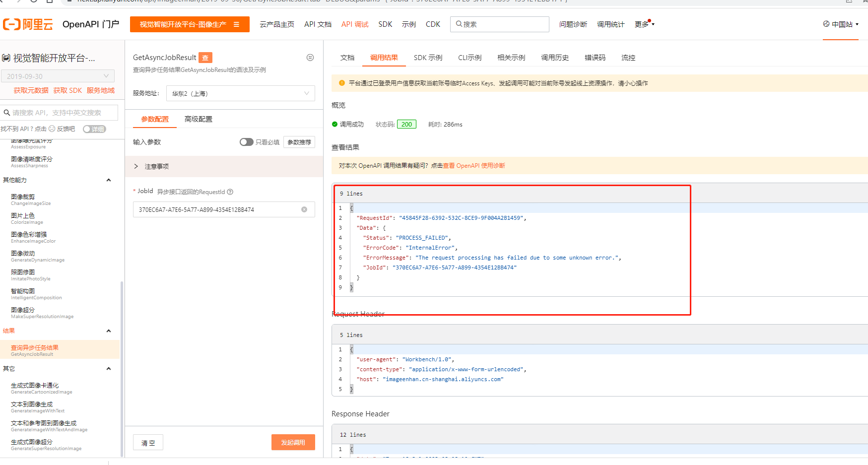The image size is (868, 465).
Task: Select 查询异步任务结果 GetAsyncJobResult in the sidebar
Action: click(x=60, y=350)
